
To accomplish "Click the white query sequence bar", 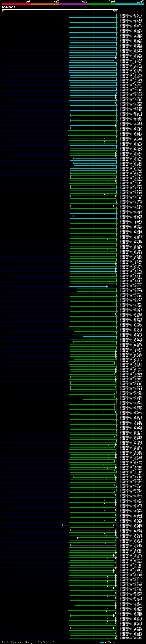I will click(x=60, y=9).
